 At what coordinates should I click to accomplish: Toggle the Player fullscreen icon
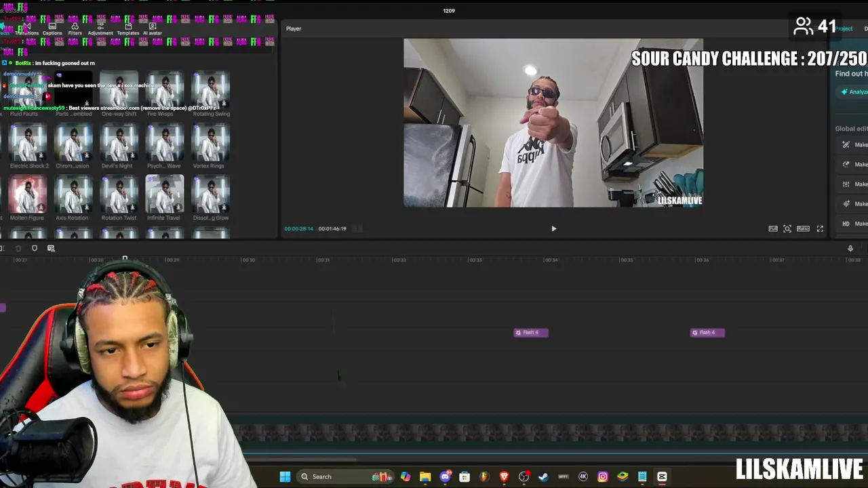coord(820,229)
